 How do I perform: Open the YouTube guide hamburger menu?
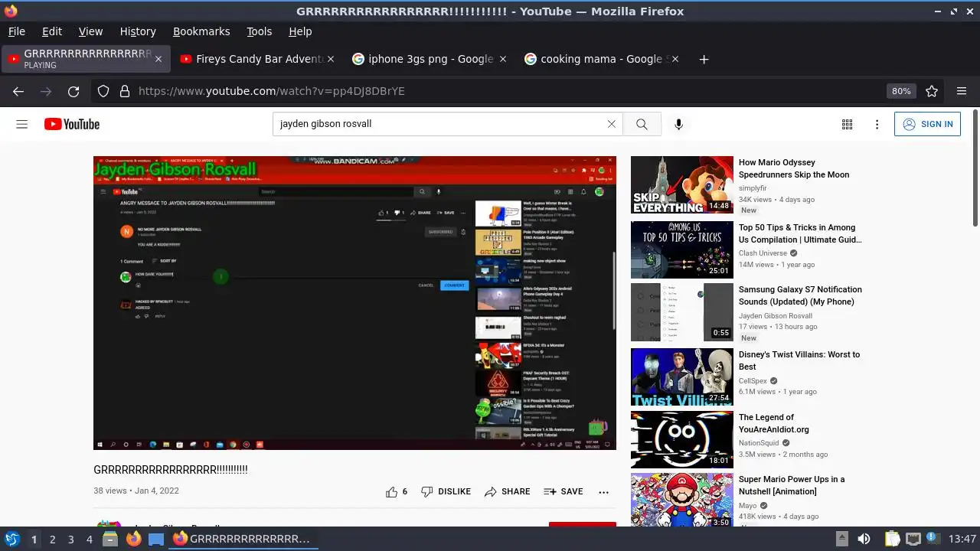pos(22,124)
